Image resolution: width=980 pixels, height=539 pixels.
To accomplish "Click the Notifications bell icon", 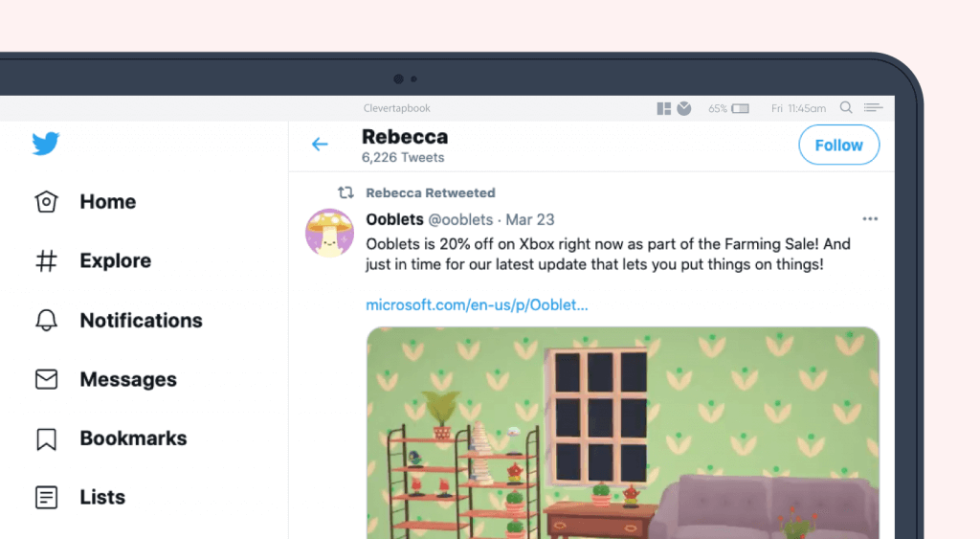I will pyautogui.click(x=46, y=320).
